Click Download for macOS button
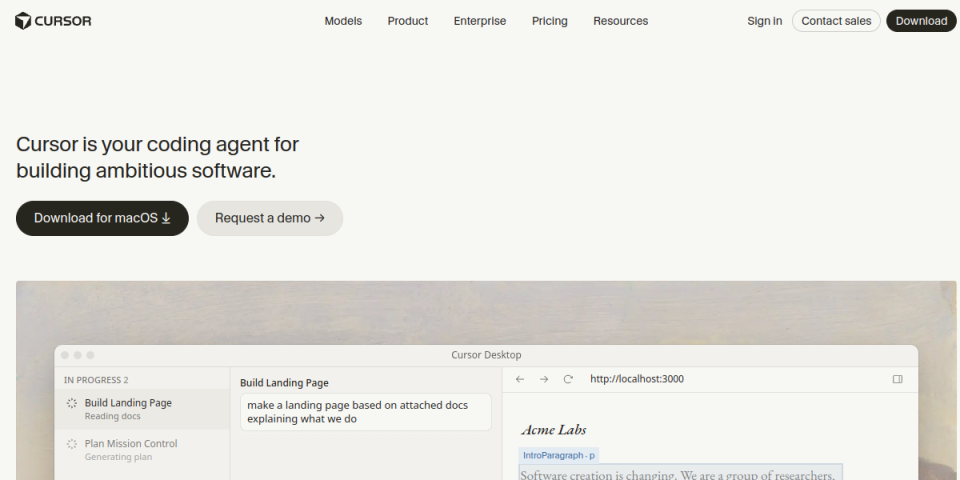960x480 pixels. [102, 218]
